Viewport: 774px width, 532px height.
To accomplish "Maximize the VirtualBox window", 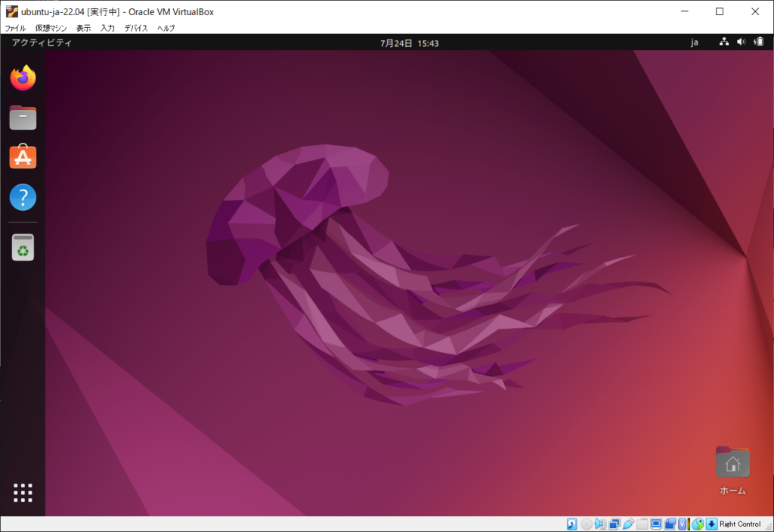I will pos(720,11).
